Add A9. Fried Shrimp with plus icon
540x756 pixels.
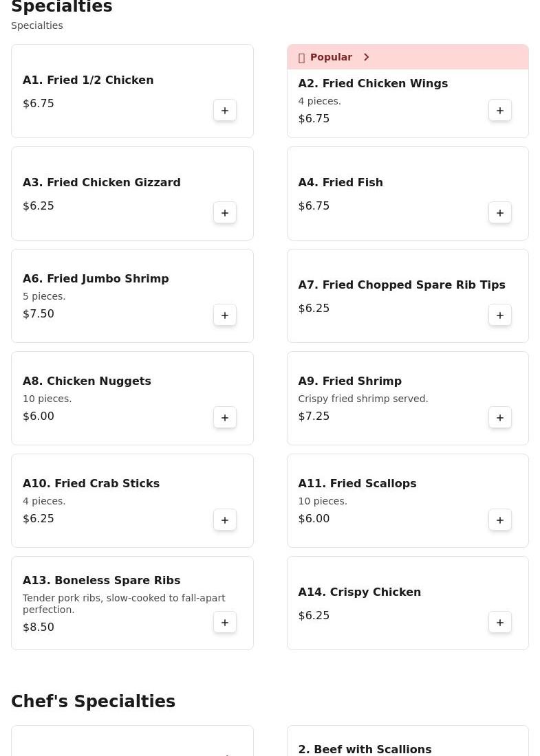[x=500, y=418]
